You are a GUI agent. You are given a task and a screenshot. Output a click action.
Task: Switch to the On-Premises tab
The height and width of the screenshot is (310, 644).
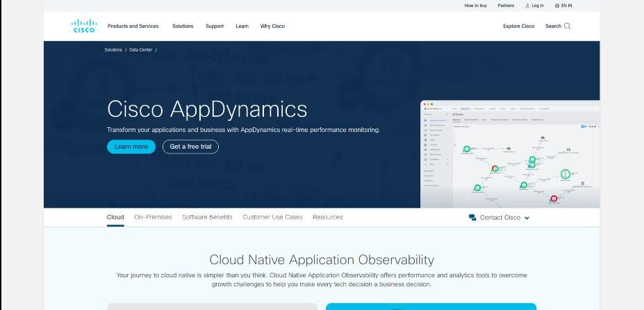click(x=153, y=217)
